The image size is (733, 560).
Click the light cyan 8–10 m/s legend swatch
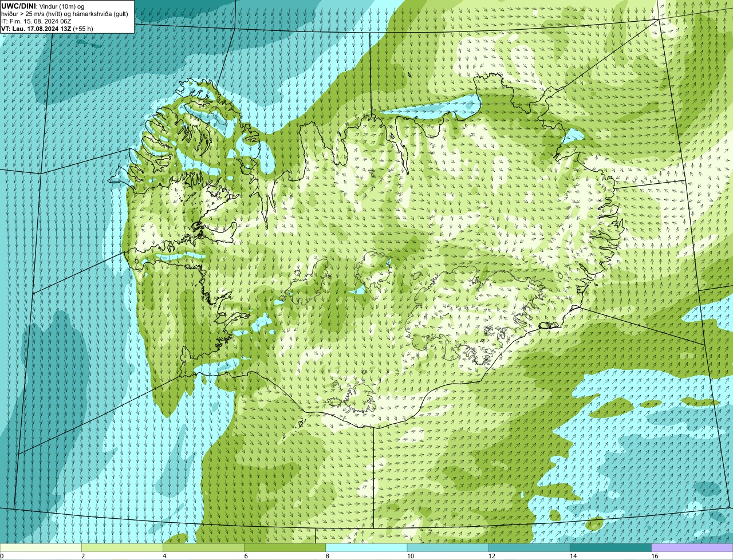coord(366,547)
